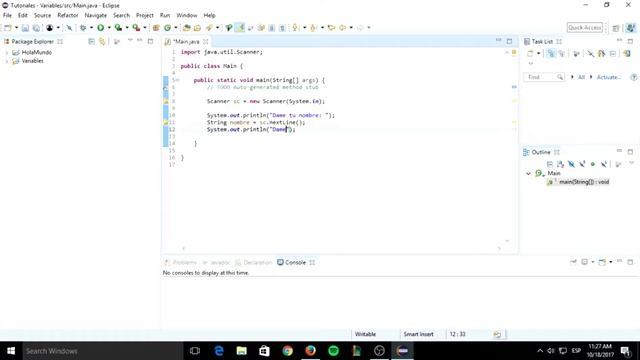Viewport: 640px width, 360px height.
Task: Toggle Sort in Outline toolbar
Action: coord(560,164)
